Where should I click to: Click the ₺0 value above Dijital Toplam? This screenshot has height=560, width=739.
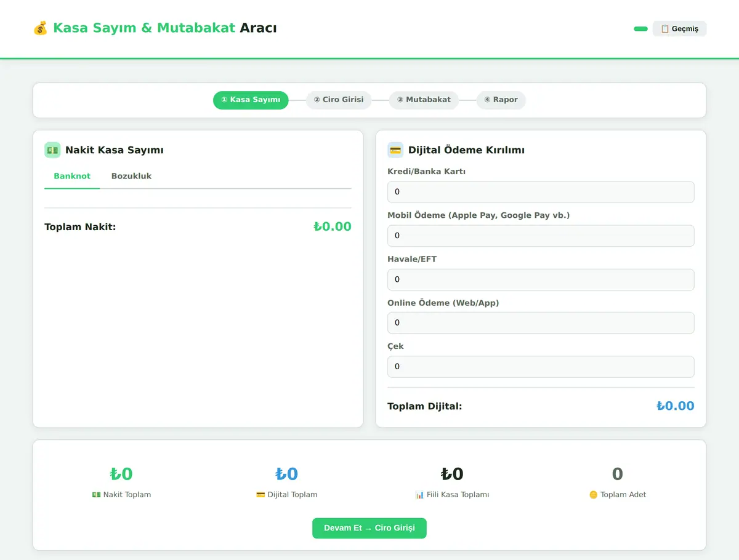point(287,474)
